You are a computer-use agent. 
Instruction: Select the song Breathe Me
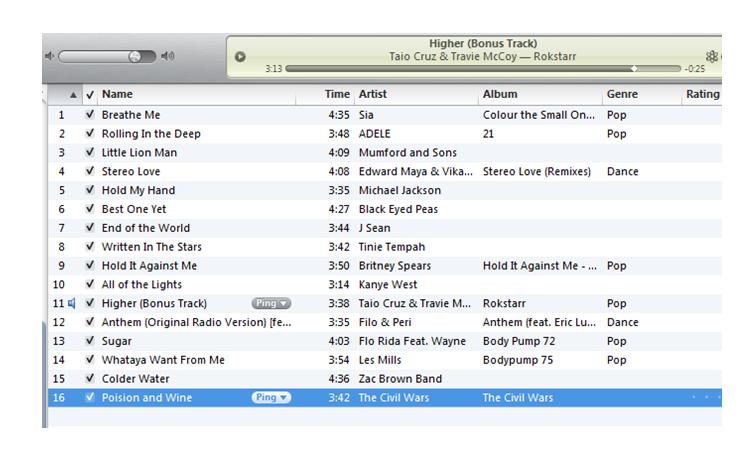pyautogui.click(x=131, y=115)
